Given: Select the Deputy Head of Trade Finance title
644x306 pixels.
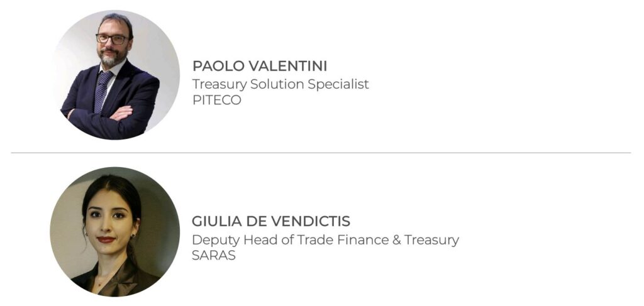Looking at the screenshot, I should pyautogui.click(x=325, y=240).
